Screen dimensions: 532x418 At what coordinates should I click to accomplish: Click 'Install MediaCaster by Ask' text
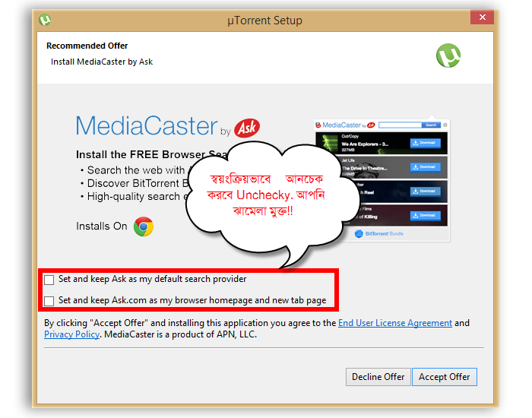coord(102,62)
